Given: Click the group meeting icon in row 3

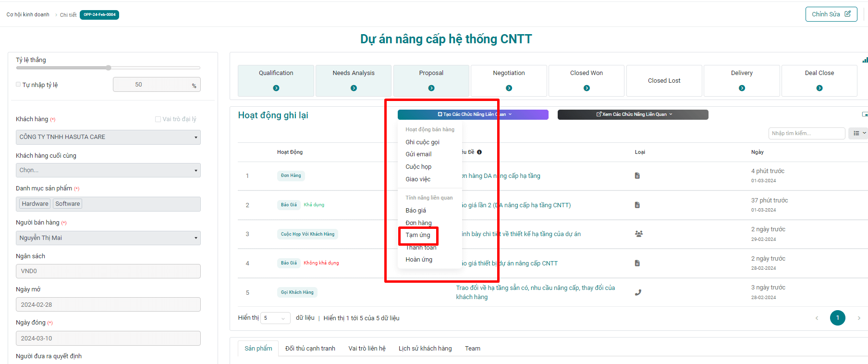Looking at the screenshot, I should (x=638, y=234).
